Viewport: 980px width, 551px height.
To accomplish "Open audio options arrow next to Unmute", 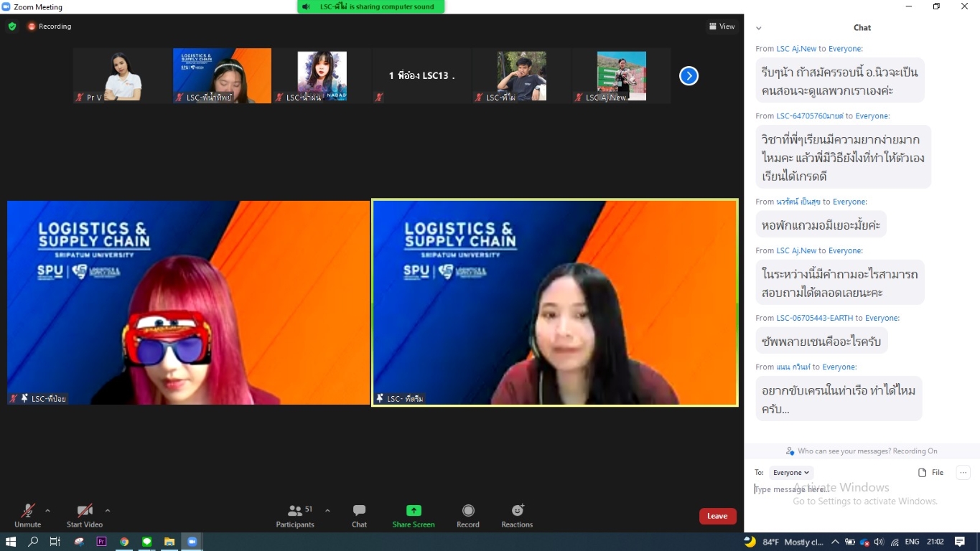I will pyautogui.click(x=47, y=511).
